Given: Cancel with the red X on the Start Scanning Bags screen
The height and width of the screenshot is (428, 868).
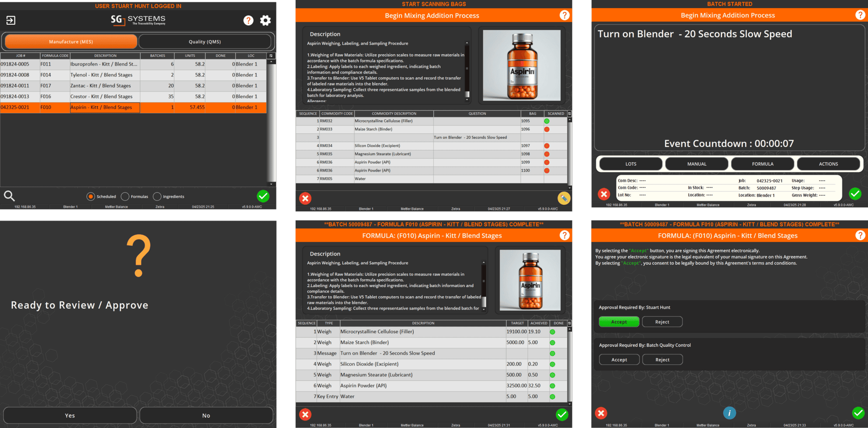Looking at the screenshot, I should [305, 198].
